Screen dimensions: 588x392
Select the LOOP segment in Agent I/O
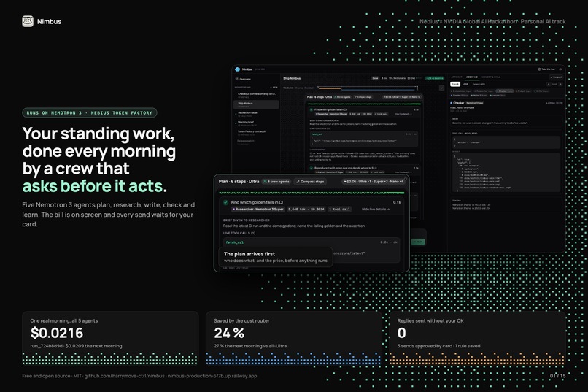(x=465, y=84)
